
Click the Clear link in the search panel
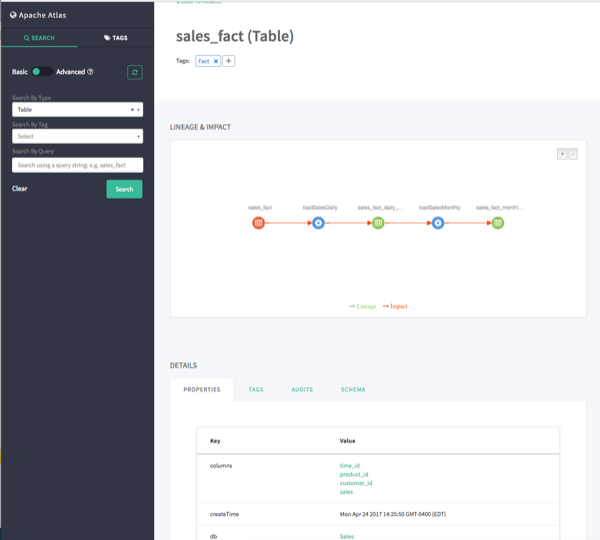click(20, 189)
